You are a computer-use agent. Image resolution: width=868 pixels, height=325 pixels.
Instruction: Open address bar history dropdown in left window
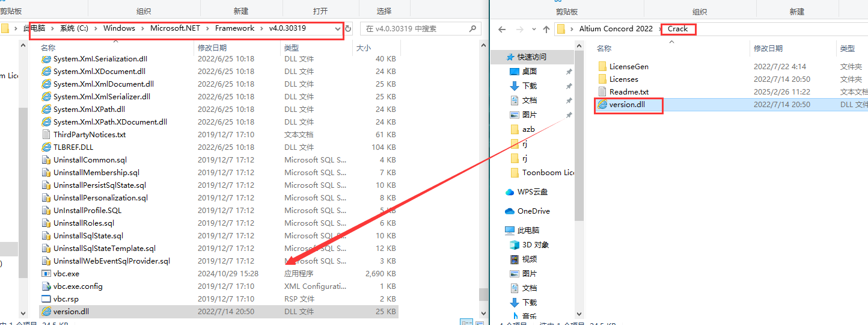coord(338,29)
